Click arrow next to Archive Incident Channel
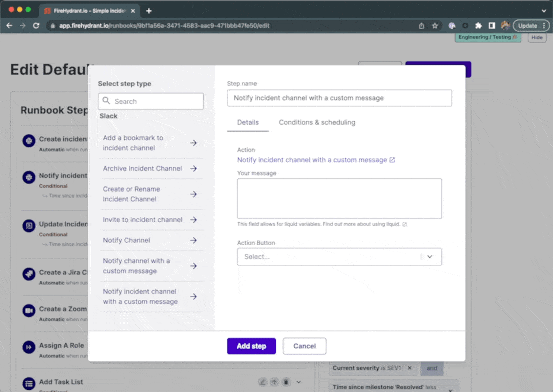Viewport: 553px width, 392px height. click(194, 169)
